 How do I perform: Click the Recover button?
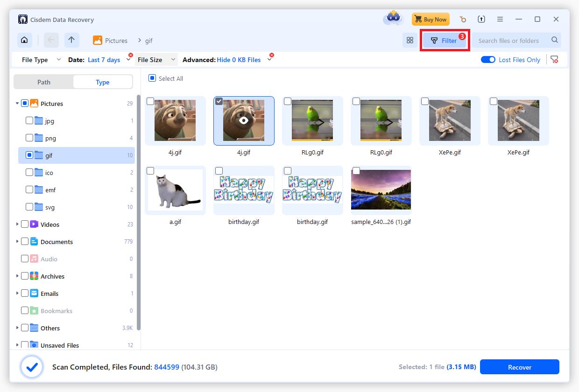point(519,367)
